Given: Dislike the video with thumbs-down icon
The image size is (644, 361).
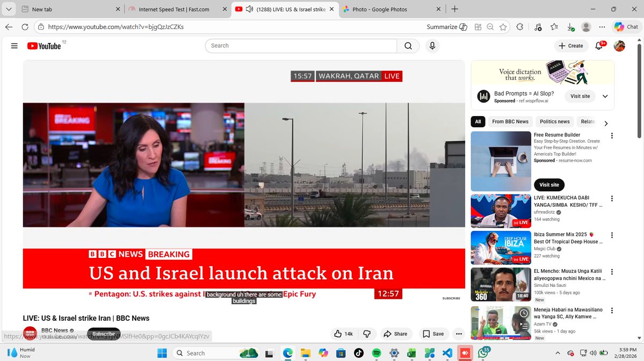Looking at the screenshot, I should point(367,334).
